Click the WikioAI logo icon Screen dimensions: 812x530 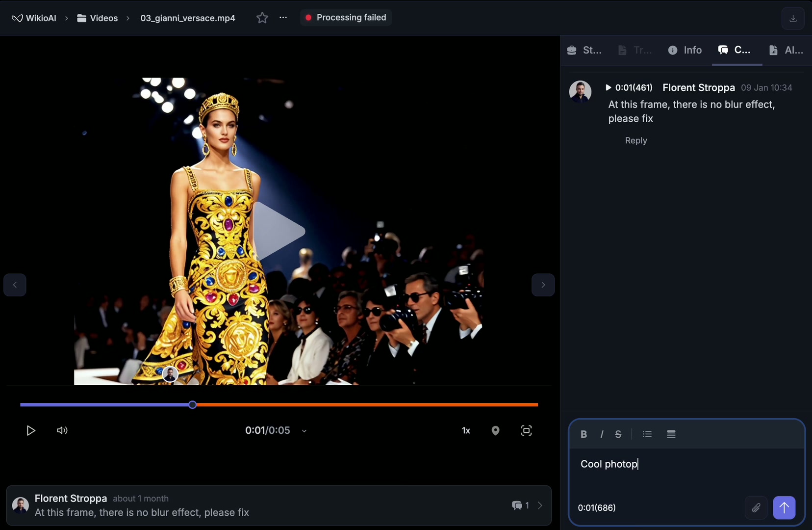click(18, 18)
